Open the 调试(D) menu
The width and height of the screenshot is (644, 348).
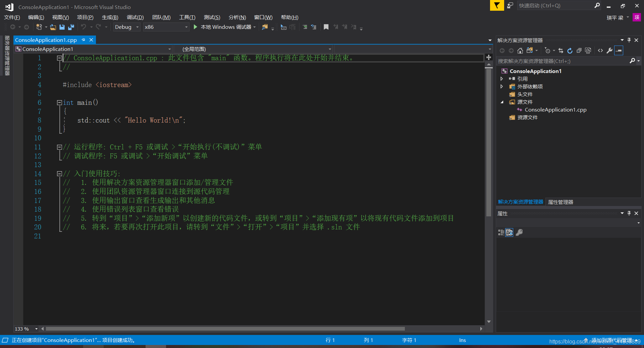(x=135, y=17)
